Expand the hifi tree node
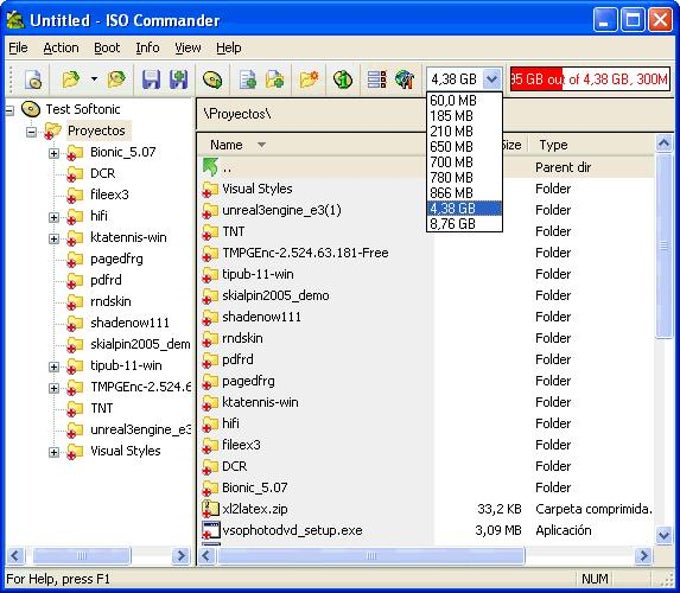 tap(54, 217)
